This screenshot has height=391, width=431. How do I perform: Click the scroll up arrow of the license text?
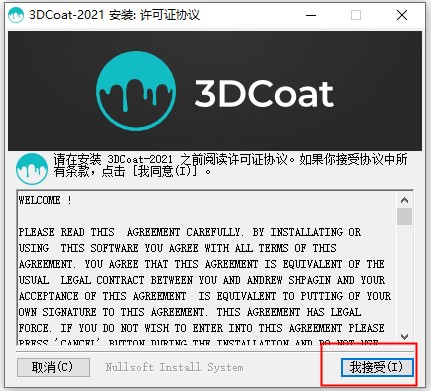404,200
